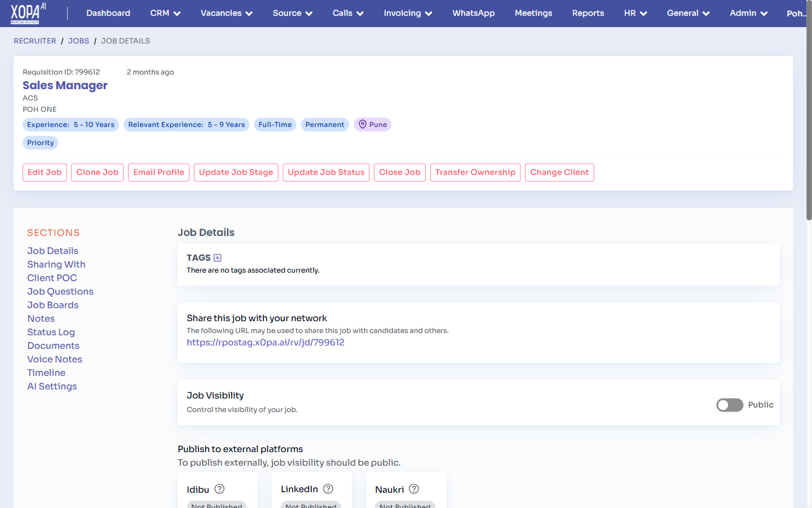Jump to the Voice Notes section
Image resolution: width=812 pixels, height=508 pixels.
coord(55,359)
